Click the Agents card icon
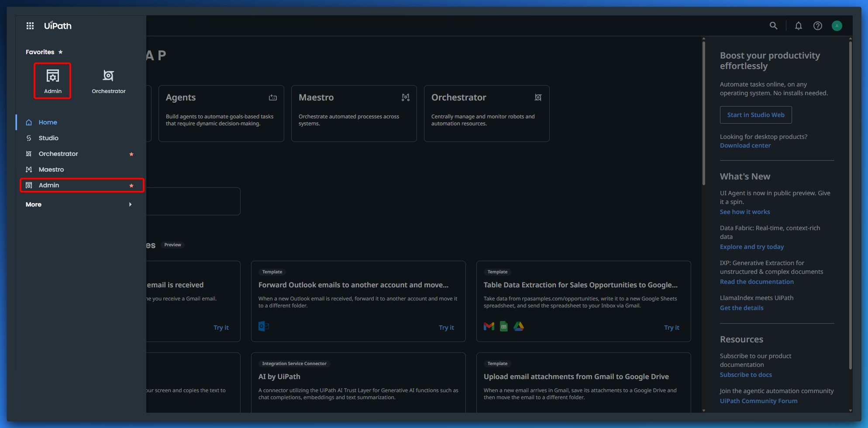868x428 pixels. [x=273, y=97]
